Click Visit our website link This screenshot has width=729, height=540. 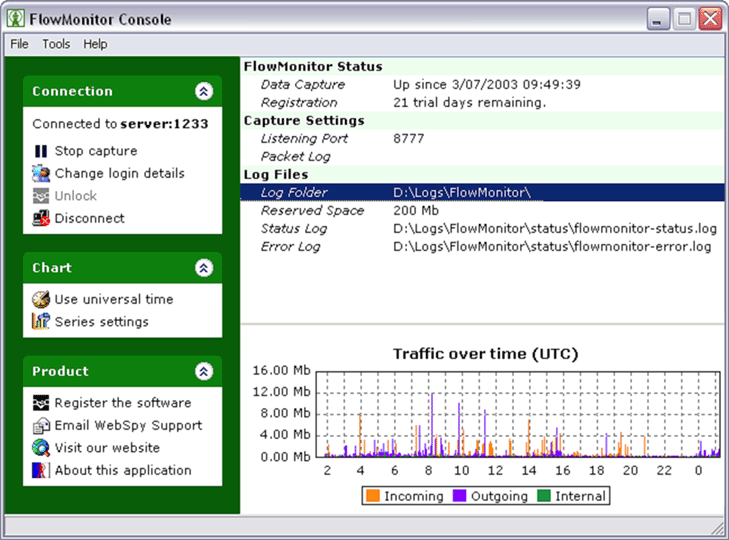[107, 447]
